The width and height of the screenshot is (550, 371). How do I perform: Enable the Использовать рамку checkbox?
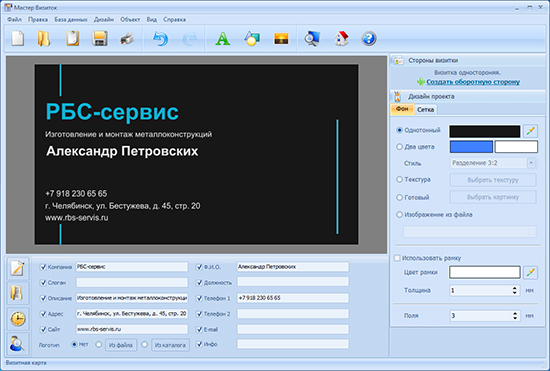[397, 258]
